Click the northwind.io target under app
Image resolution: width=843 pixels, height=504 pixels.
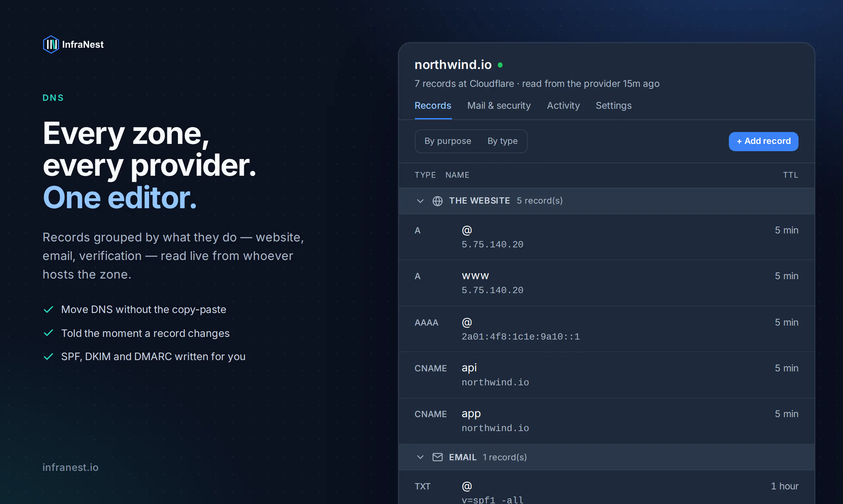[495, 428]
